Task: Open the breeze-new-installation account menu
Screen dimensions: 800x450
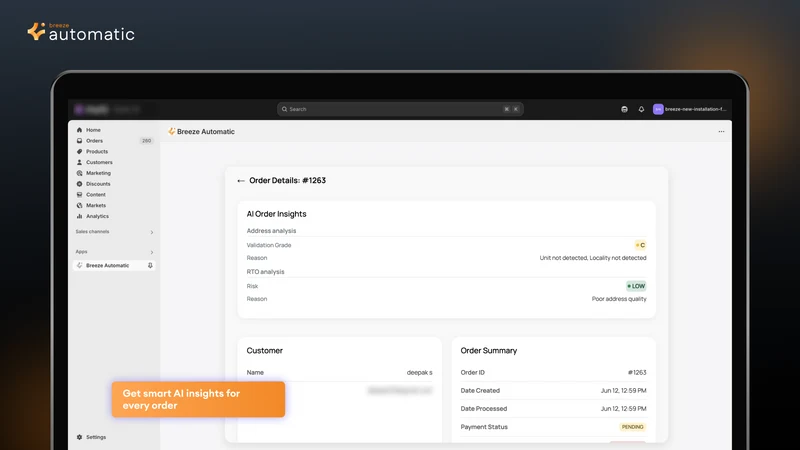Action: tap(690, 109)
